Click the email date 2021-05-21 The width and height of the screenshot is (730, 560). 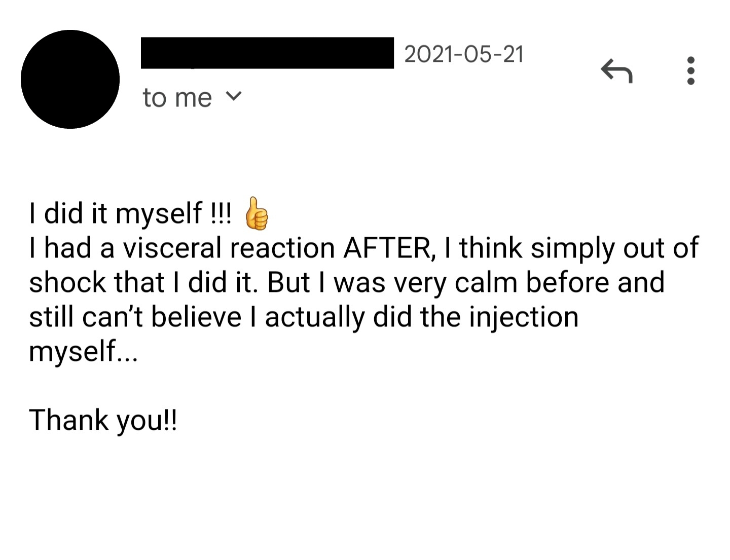click(464, 54)
